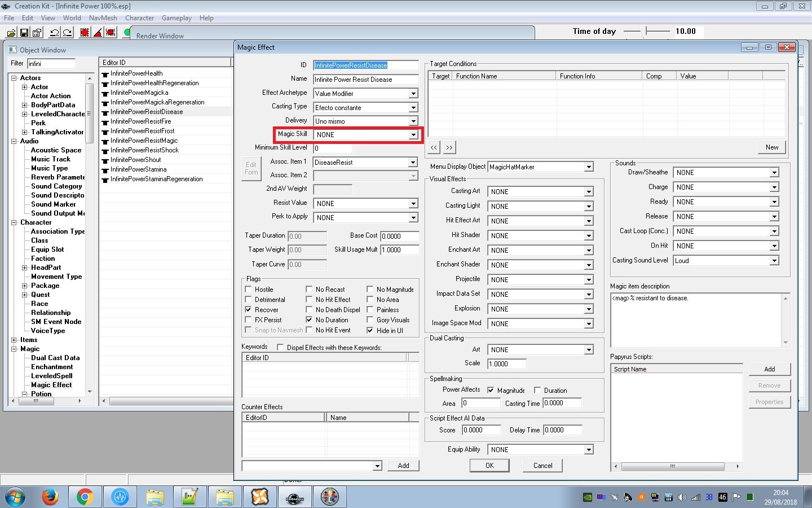Toggle Snap to Angle on the toolbar
The height and width of the screenshot is (508, 812).
click(x=97, y=32)
